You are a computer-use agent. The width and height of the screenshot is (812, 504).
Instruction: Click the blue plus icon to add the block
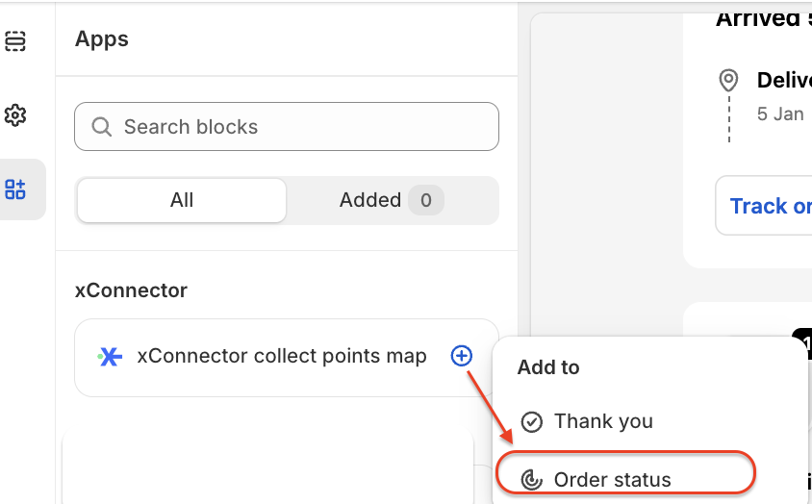point(462,356)
